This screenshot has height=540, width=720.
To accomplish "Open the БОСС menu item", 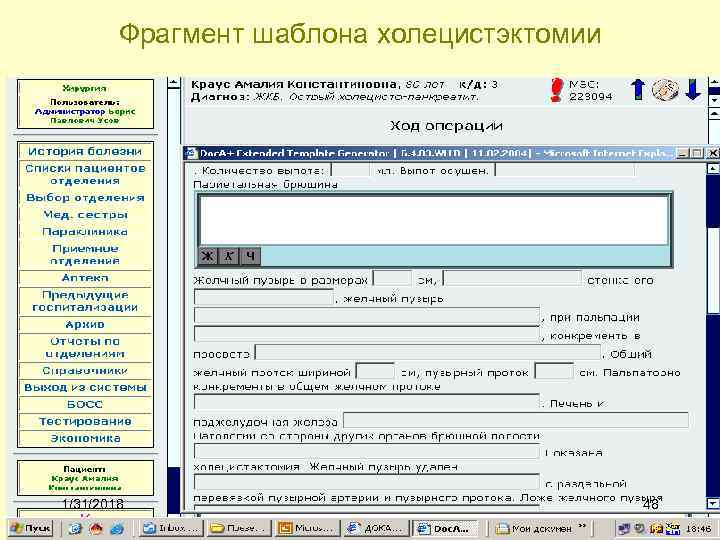I will coord(85,405).
